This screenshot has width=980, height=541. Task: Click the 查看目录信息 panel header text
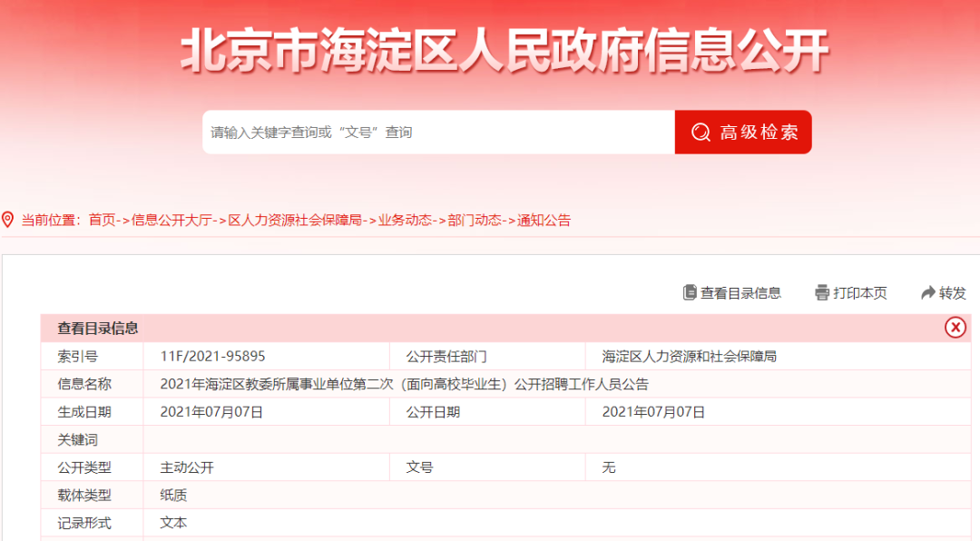pos(97,329)
